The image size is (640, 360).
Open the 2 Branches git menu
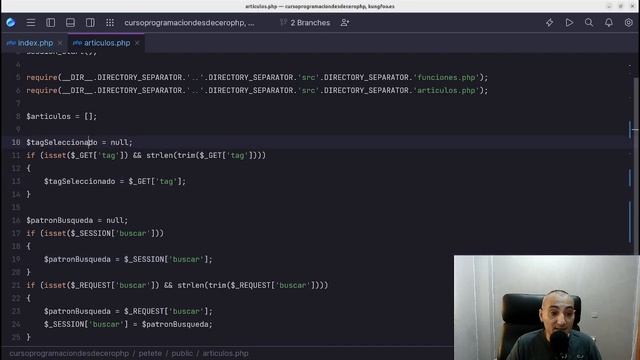(x=305, y=23)
